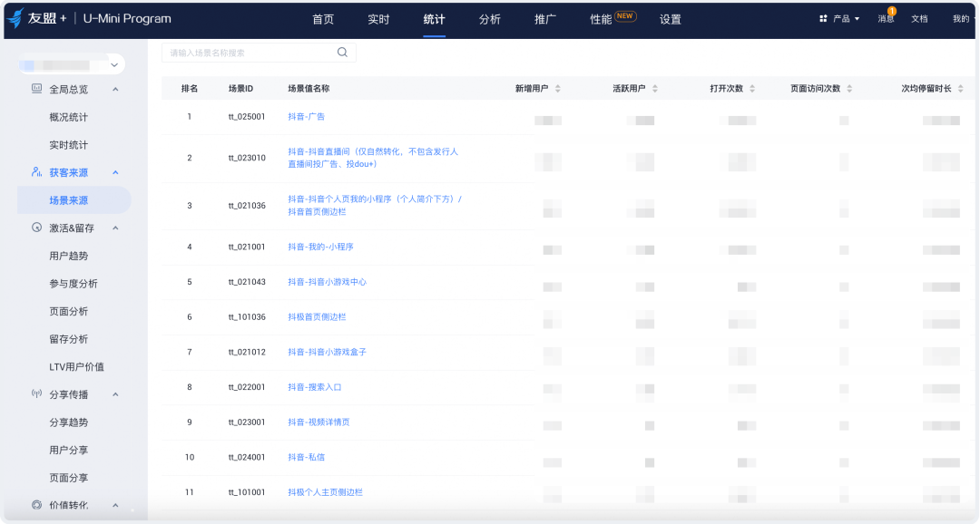Open the 抖音-视频详情页 link
Screen dimensions: 980x524
(318, 422)
